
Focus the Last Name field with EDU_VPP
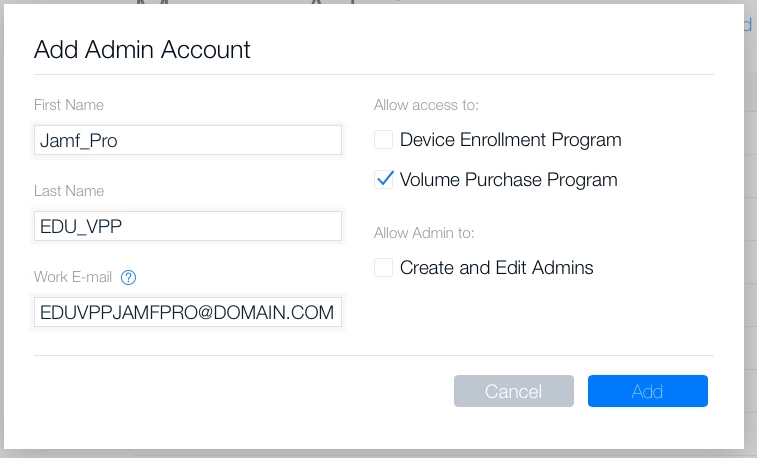(188, 226)
